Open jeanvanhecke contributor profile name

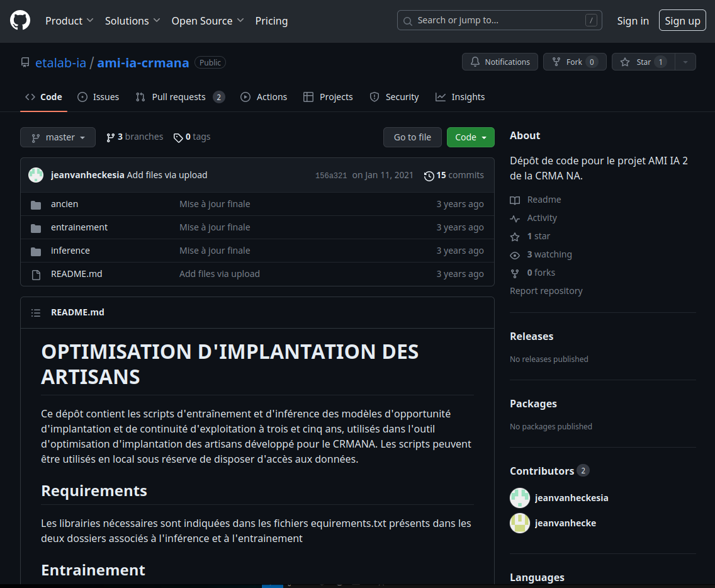coord(565,523)
